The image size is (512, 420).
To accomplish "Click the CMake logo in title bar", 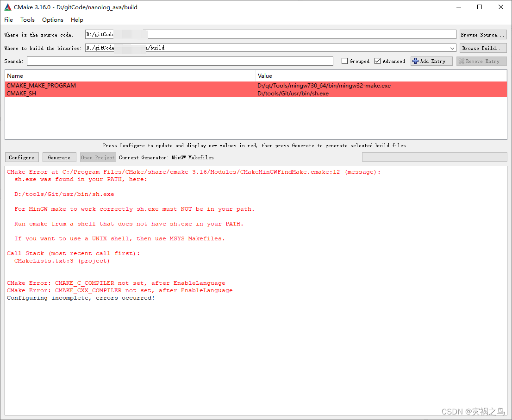I will (x=7, y=7).
